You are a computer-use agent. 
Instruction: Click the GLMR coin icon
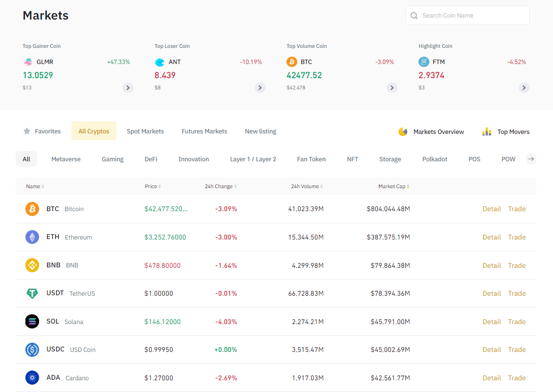coord(27,62)
